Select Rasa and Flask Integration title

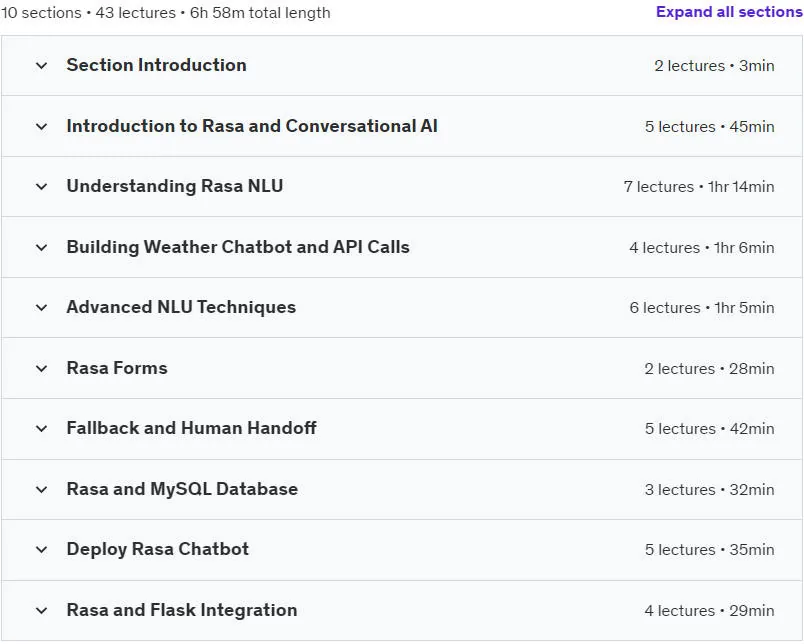pyautogui.click(x=182, y=610)
